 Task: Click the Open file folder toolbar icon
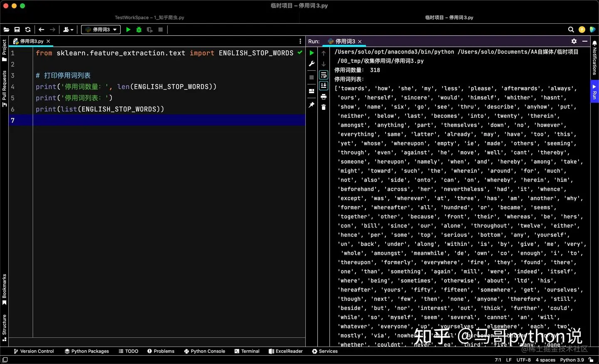pos(6,30)
